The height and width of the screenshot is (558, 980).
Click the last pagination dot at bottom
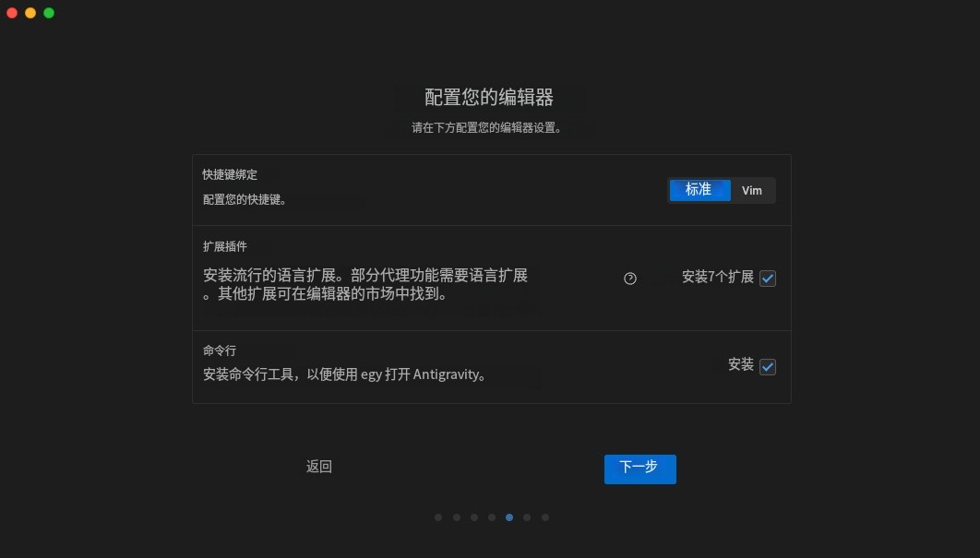point(545,517)
